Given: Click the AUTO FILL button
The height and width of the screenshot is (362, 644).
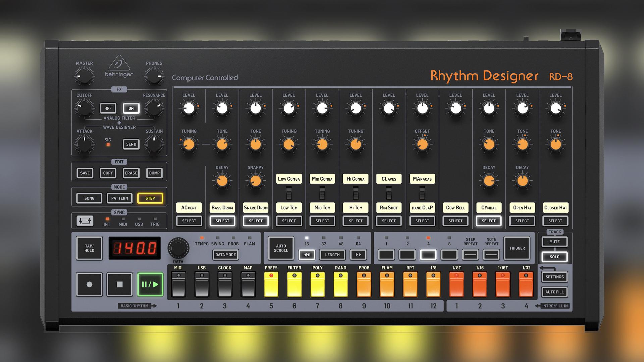Looking at the screenshot, I should pyautogui.click(x=554, y=292).
